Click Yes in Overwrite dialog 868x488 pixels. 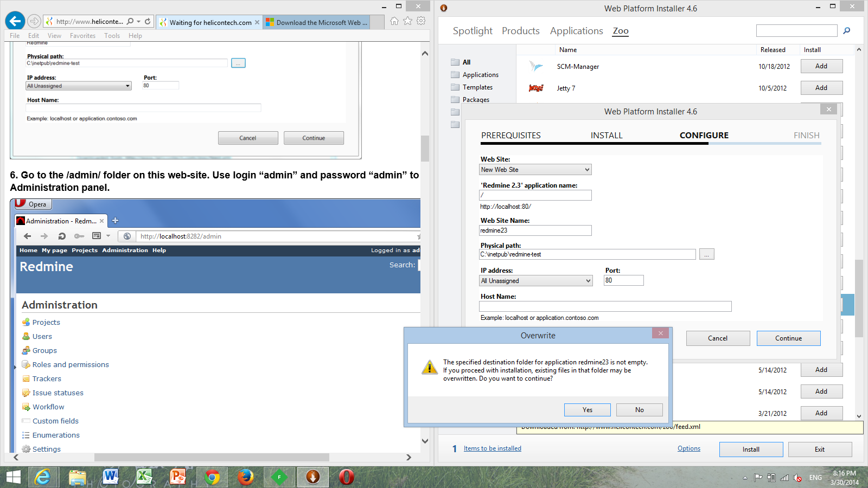(x=588, y=410)
